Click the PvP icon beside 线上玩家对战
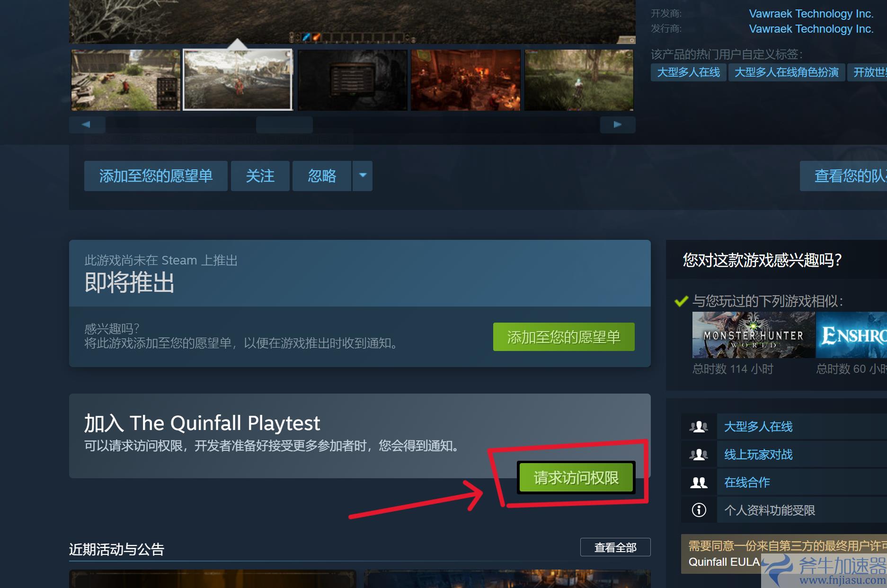The image size is (887, 588). pyautogui.click(x=699, y=455)
